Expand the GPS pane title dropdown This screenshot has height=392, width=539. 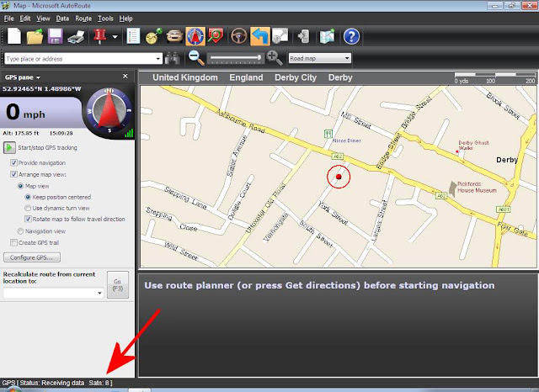[38, 77]
